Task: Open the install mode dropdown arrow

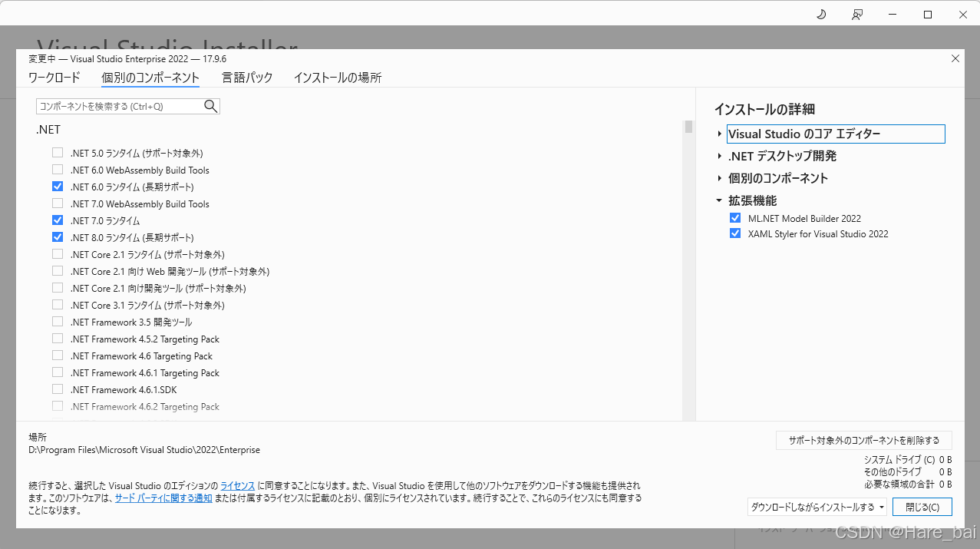Action: (x=880, y=508)
